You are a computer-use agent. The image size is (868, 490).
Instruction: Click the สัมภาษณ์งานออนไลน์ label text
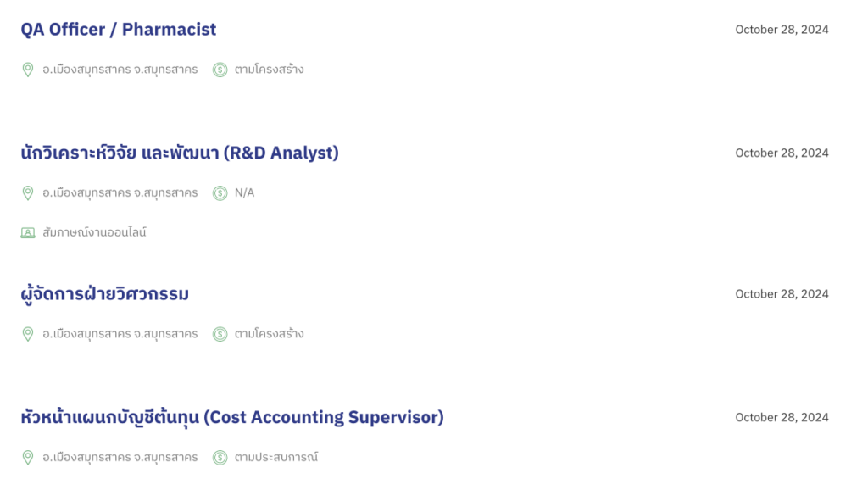point(94,232)
